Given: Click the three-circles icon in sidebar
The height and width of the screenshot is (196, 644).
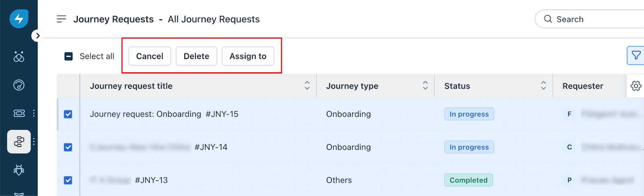Looking at the screenshot, I should point(19,57).
